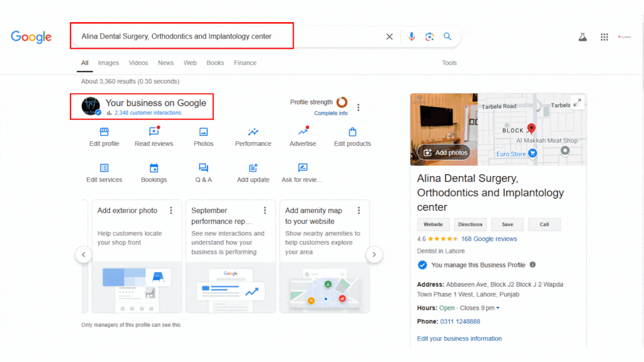The height and width of the screenshot is (362, 644).
Task: Open Read reviews icon
Action: 154,132
